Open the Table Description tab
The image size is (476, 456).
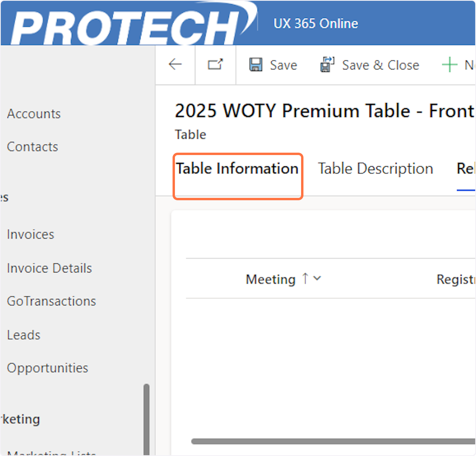[x=375, y=169]
